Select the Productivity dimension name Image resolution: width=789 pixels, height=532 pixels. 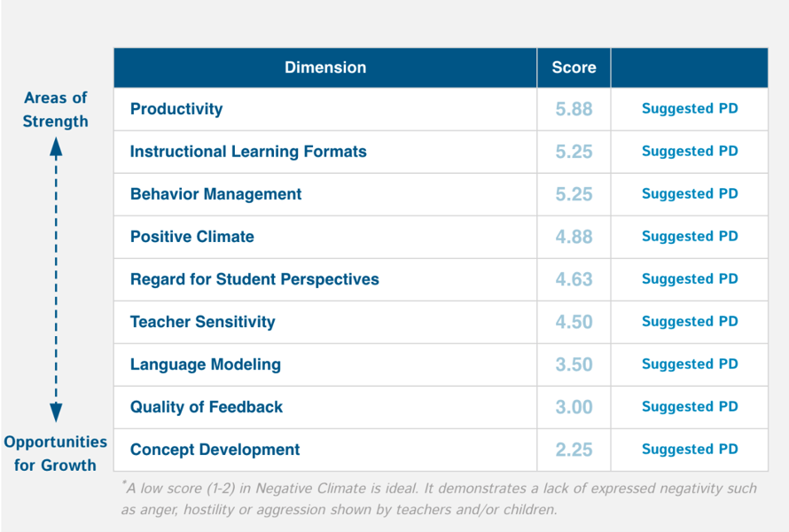(176, 109)
